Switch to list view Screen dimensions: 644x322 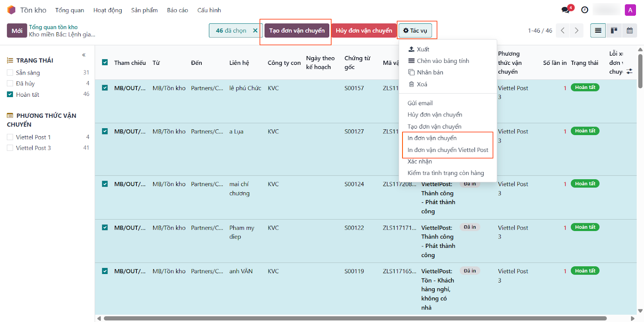(x=598, y=31)
